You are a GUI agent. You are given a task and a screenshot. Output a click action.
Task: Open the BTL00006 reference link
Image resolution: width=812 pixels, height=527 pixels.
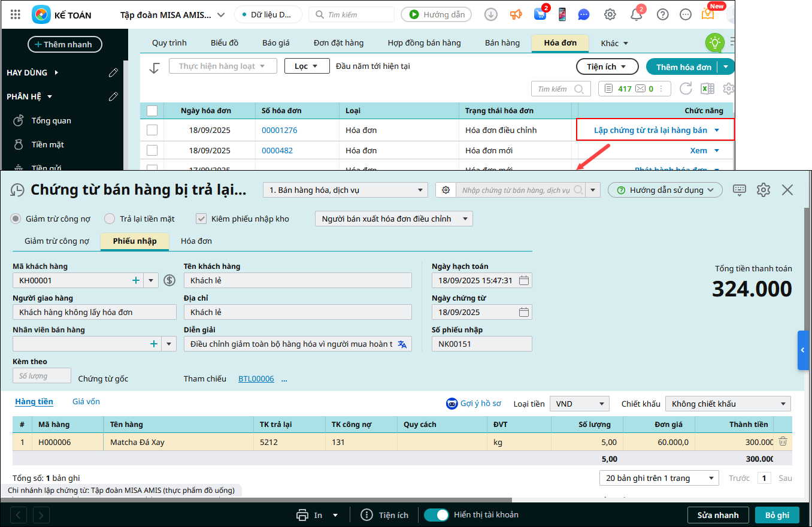[x=256, y=378]
